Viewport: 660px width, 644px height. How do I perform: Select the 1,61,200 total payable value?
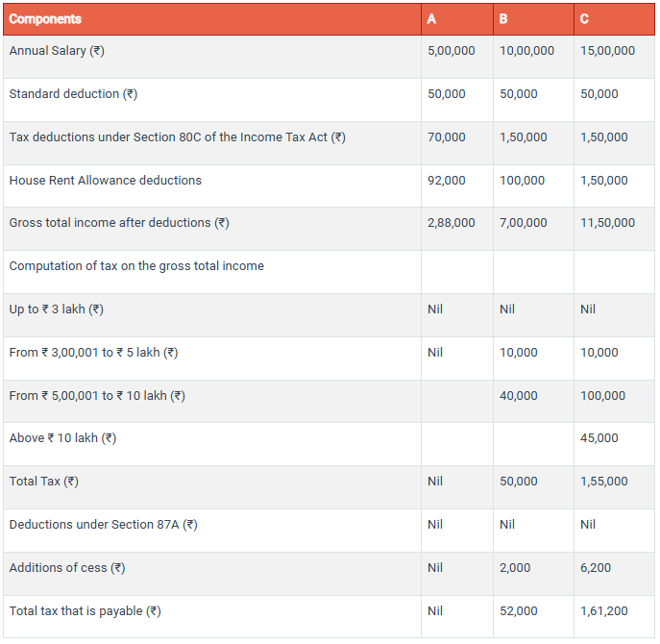(604, 611)
